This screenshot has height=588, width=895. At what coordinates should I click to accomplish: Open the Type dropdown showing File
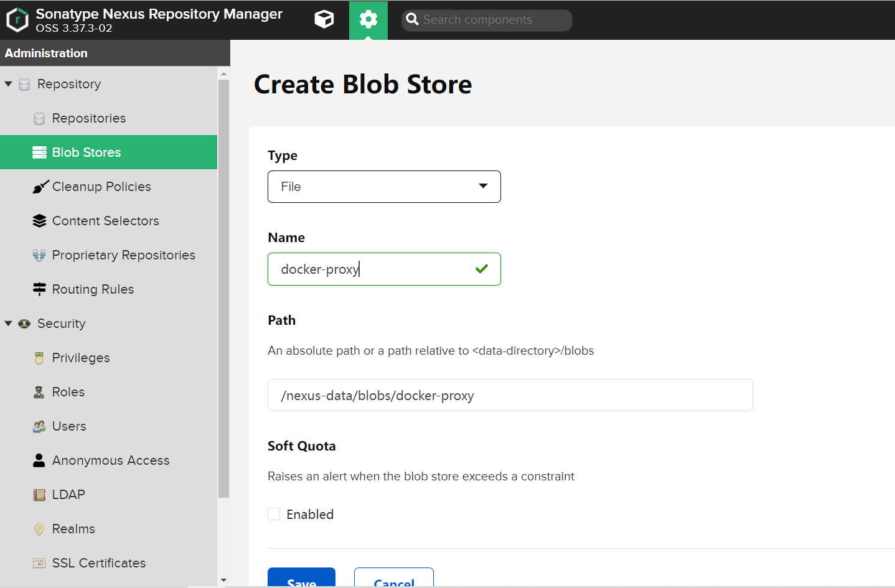tap(384, 187)
